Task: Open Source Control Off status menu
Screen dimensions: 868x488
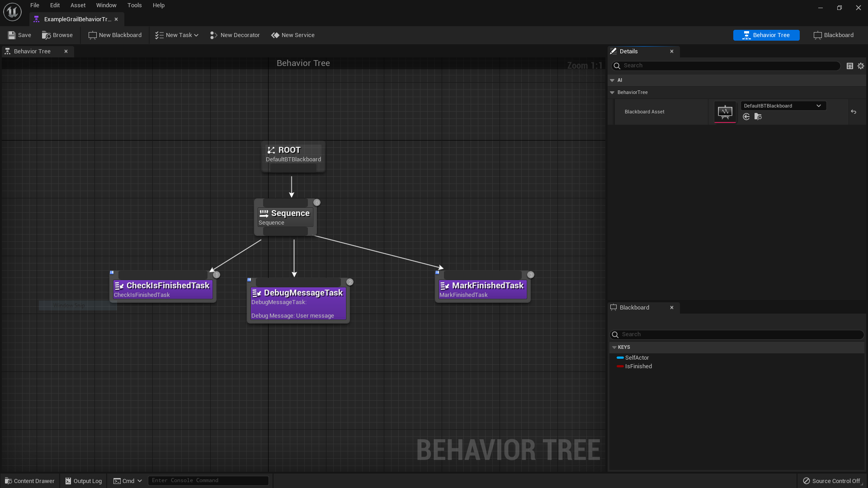Action: coord(831,481)
